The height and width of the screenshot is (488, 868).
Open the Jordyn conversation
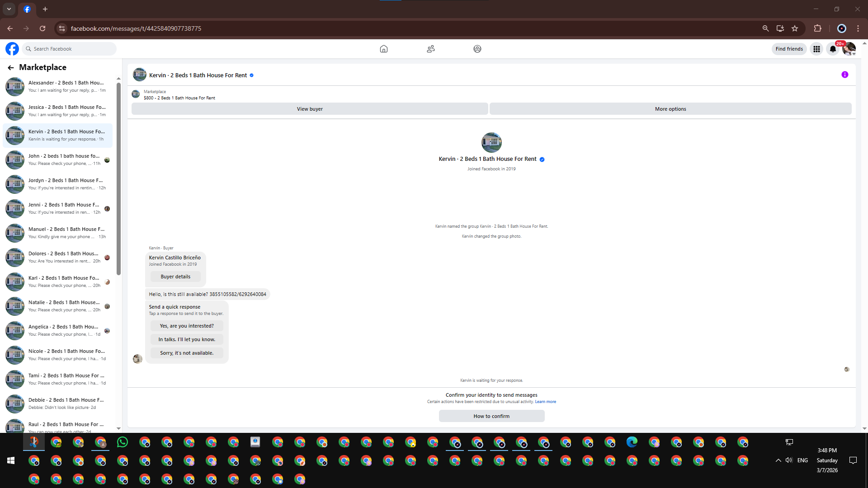(58, 184)
